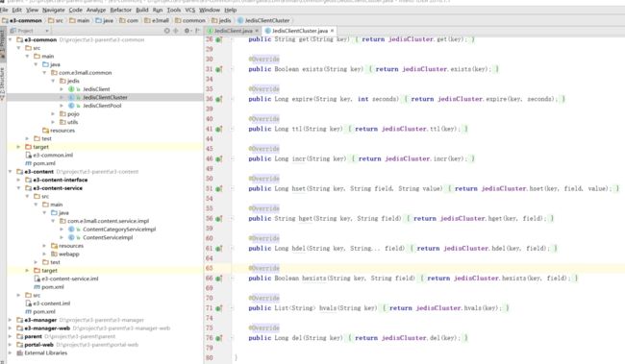
Task: Switch to the JedisClientCluster.java tab
Action: [x=300, y=31]
